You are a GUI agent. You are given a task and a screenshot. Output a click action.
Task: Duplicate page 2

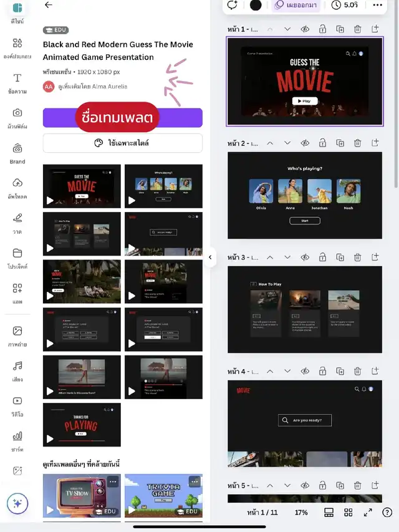click(x=340, y=143)
